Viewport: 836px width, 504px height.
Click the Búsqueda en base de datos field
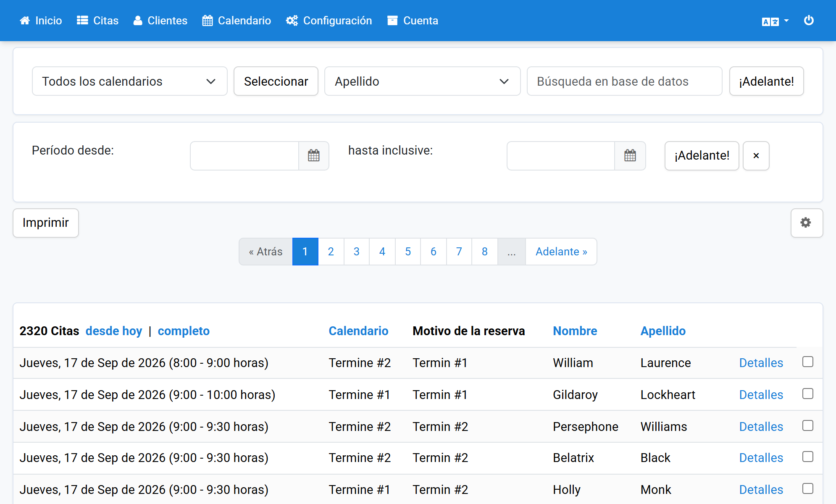625,81
